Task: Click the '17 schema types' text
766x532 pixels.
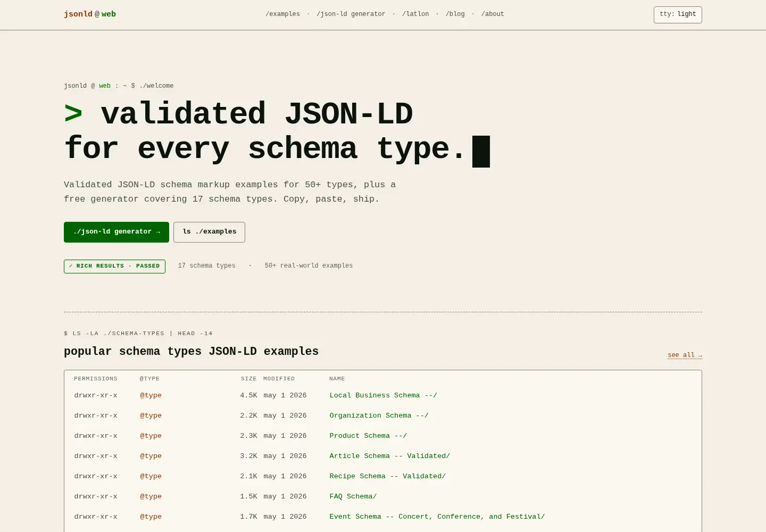Action: [206, 266]
